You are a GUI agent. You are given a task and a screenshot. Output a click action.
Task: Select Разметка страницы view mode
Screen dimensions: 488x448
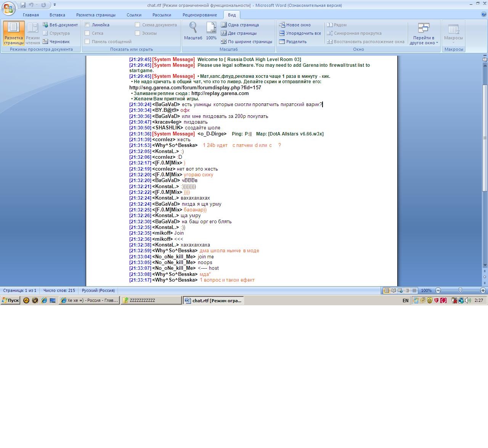[x=14, y=33]
